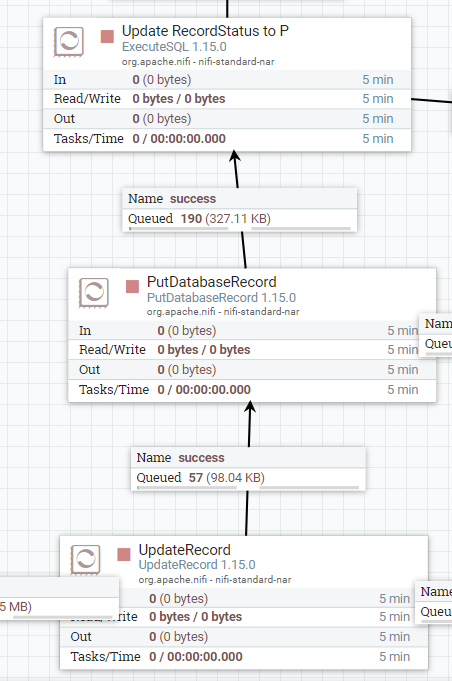The image size is (452, 681).
Task: Click the red stopped indicator on PutDatabaseRecord
Action: 132,287
